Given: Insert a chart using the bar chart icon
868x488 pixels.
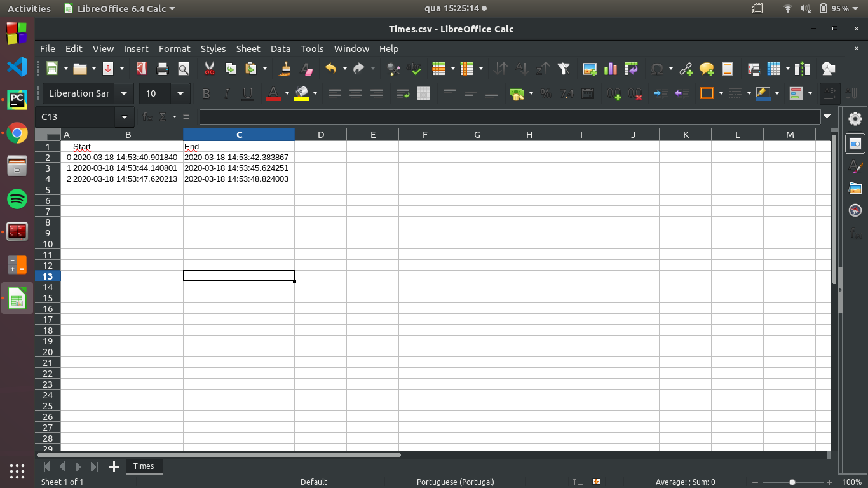Looking at the screenshot, I should 611,69.
